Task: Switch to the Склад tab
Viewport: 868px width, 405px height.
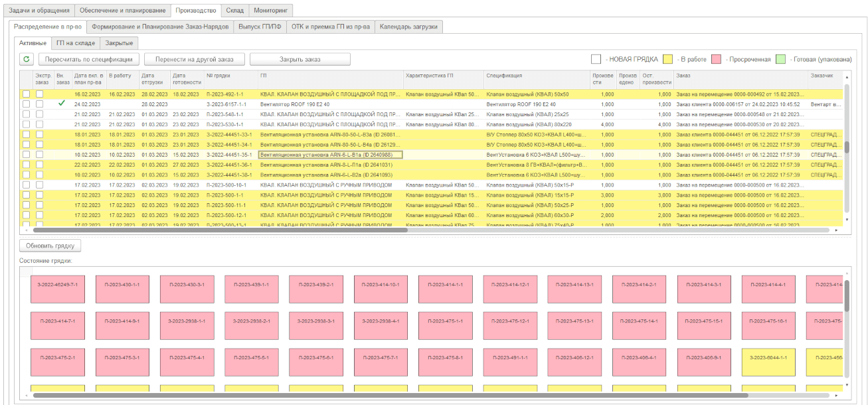Action: click(235, 11)
